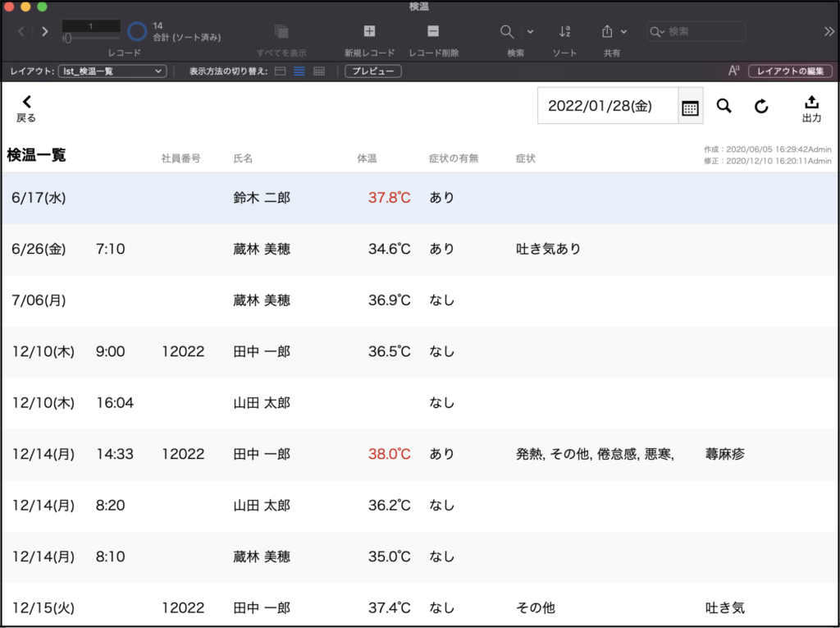Click the 検索 magnifier icon in toolbar
The height and width of the screenshot is (628, 840).
[x=508, y=31]
